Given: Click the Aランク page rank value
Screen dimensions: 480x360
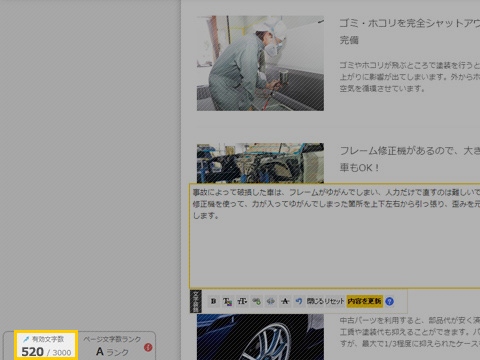Looking at the screenshot, I should point(112,352).
